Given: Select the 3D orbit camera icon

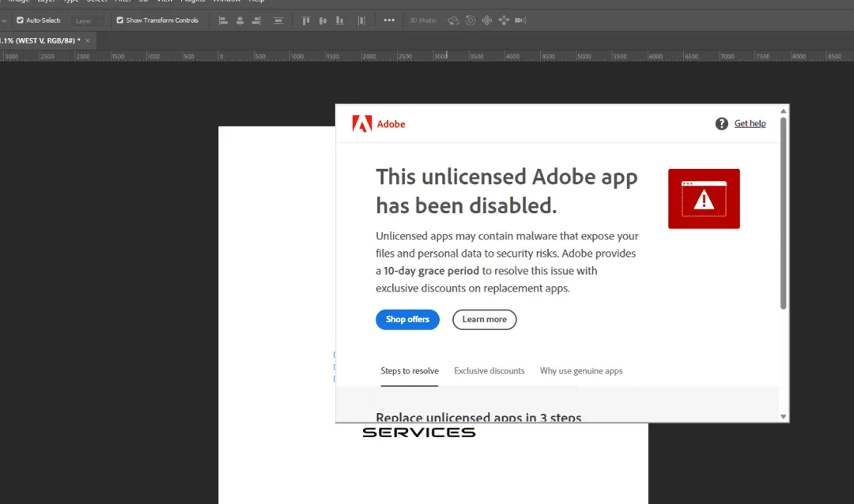Looking at the screenshot, I should coord(453,21).
